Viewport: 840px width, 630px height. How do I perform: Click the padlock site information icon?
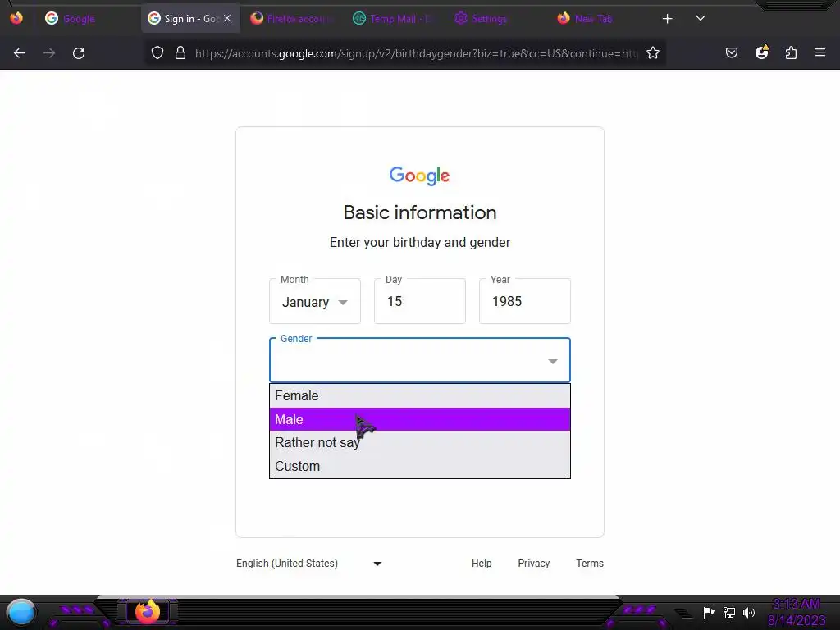180,53
